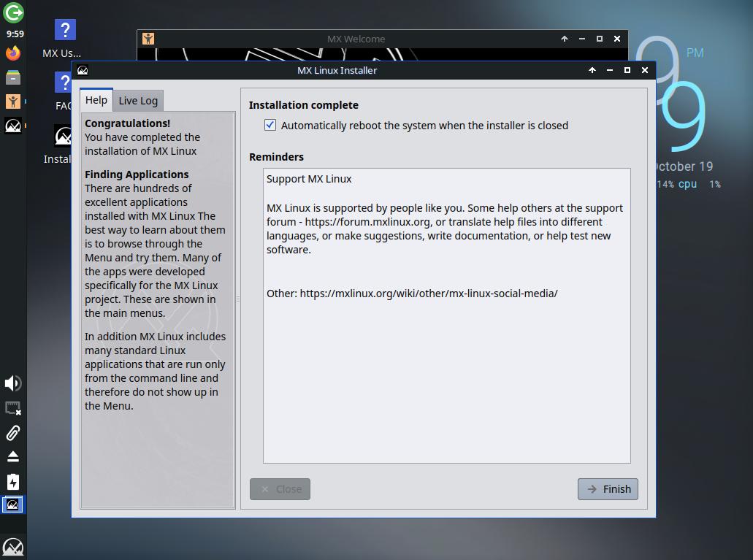Screen dimensions: 753x560
Task: Shade the MX Welcome window with up arrow
Action: pos(565,39)
